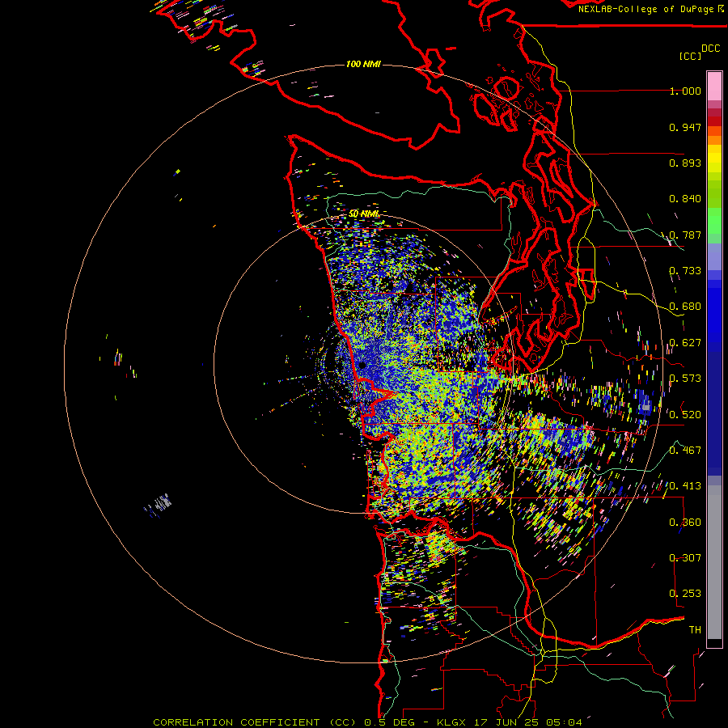The width and height of the screenshot is (728, 728).
Task: Select the 0.733 scale value
Action: pos(685,271)
